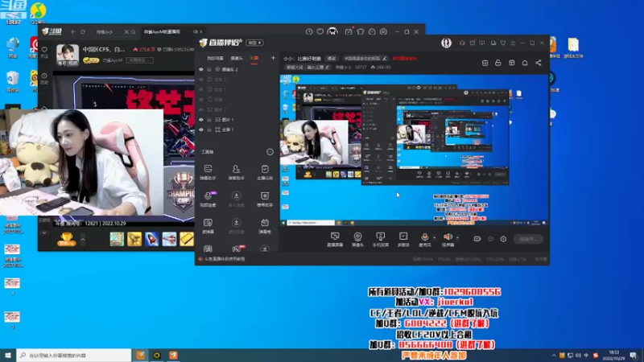Switch to 我的场景 scene tab
Viewport: 644px width, 362px height.
pyautogui.click(x=215, y=58)
